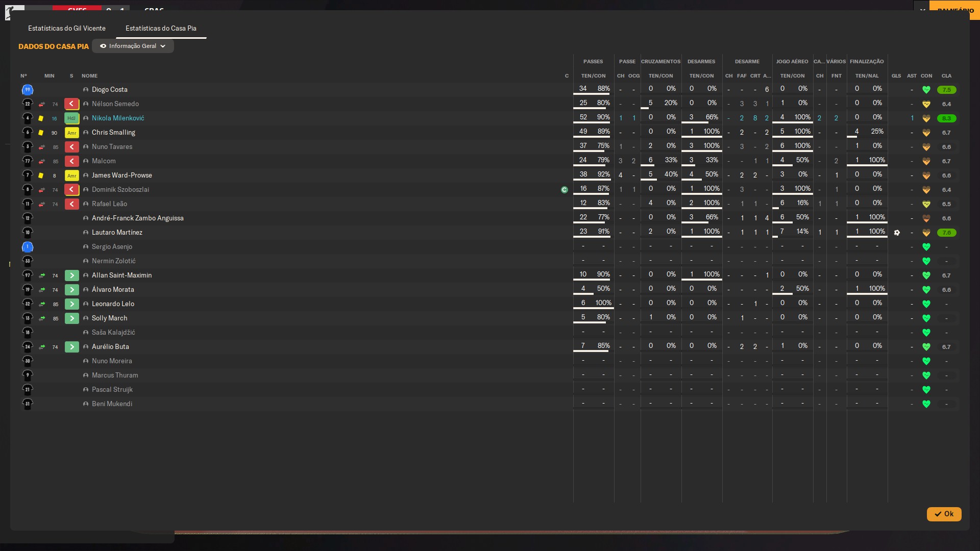Click Diogo Costa's blue goalkeeper shirt icon
This screenshot has width=980, height=551.
point(28,90)
